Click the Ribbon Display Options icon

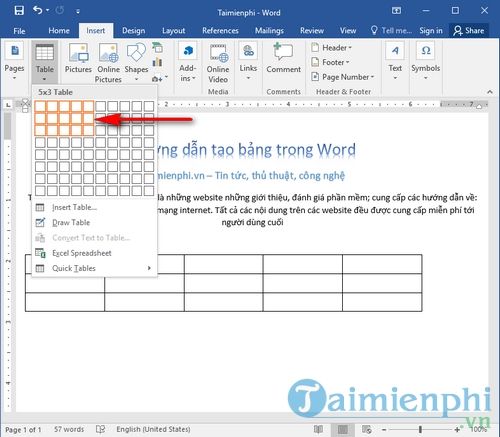[x=396, y=11]
